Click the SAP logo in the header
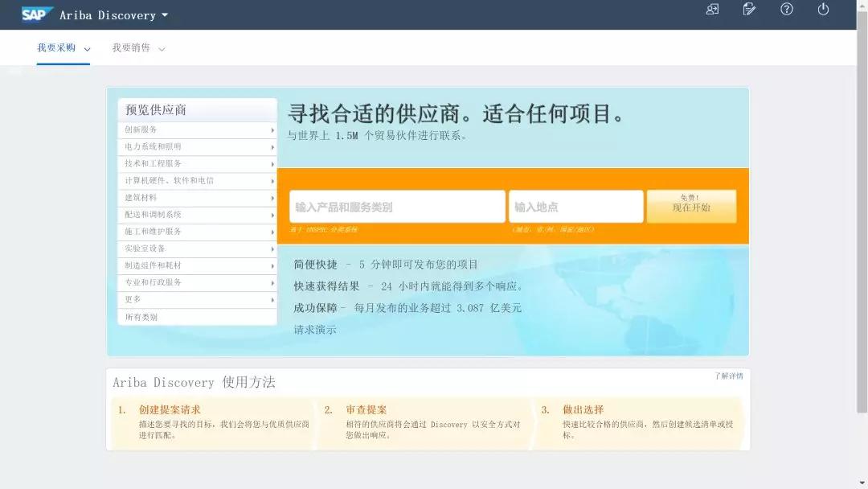This screenshot has width=868, height=489. pyautogui.click(x=37, y=14)
